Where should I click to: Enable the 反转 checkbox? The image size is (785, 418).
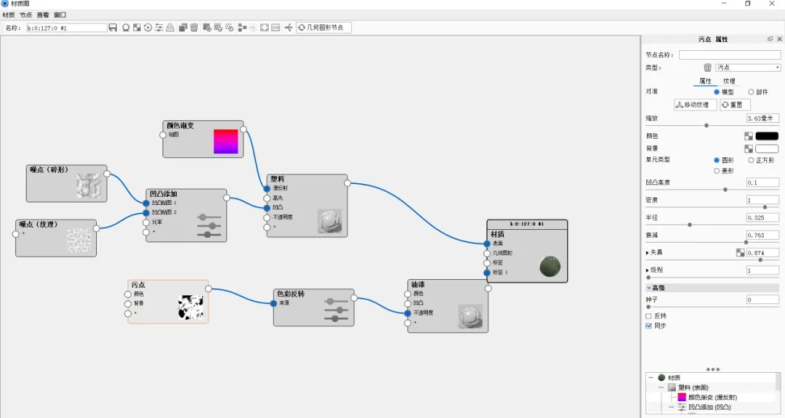coord(649,315)
